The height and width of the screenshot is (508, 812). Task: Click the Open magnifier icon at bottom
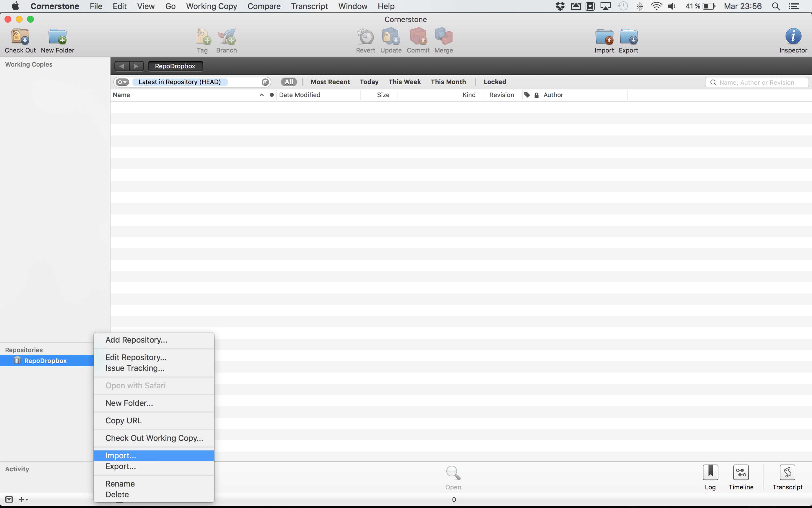(453, 473)
